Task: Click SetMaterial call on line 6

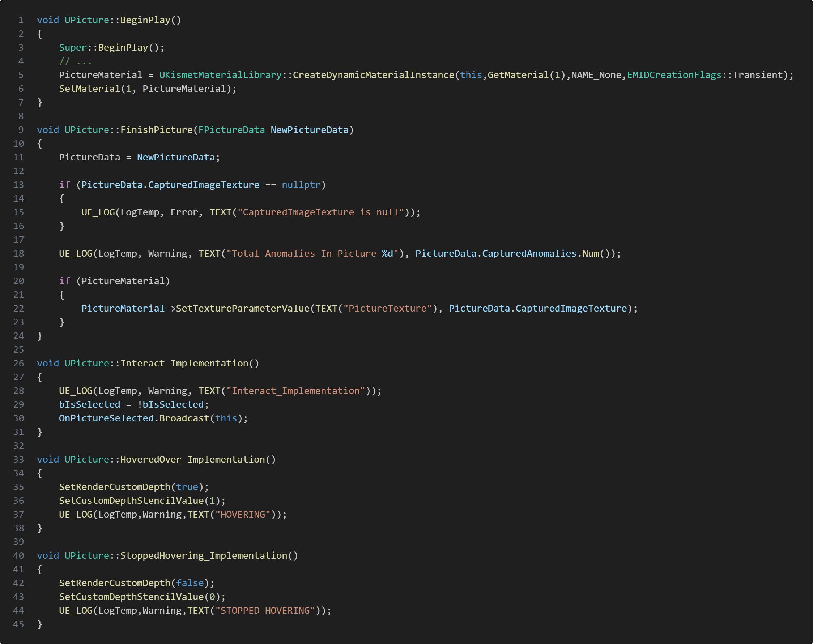Action: [x=89, y=89]
